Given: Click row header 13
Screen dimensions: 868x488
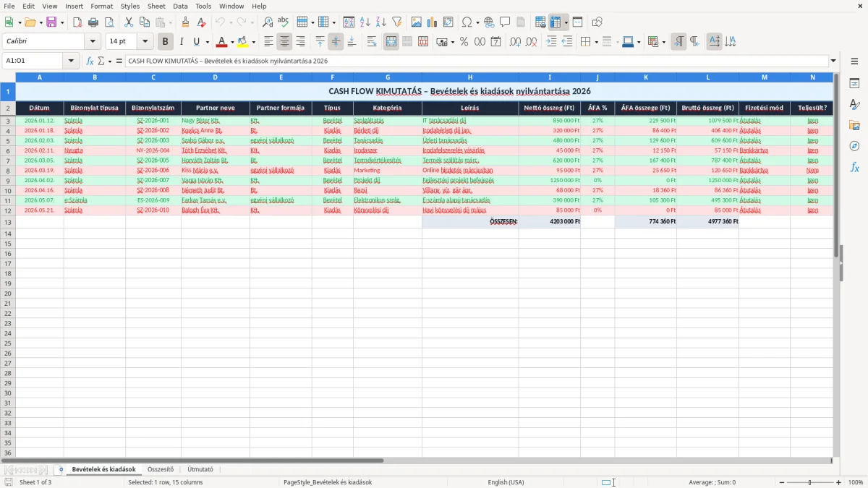Looking at the screenshot, I should click(x=7, y=221).
